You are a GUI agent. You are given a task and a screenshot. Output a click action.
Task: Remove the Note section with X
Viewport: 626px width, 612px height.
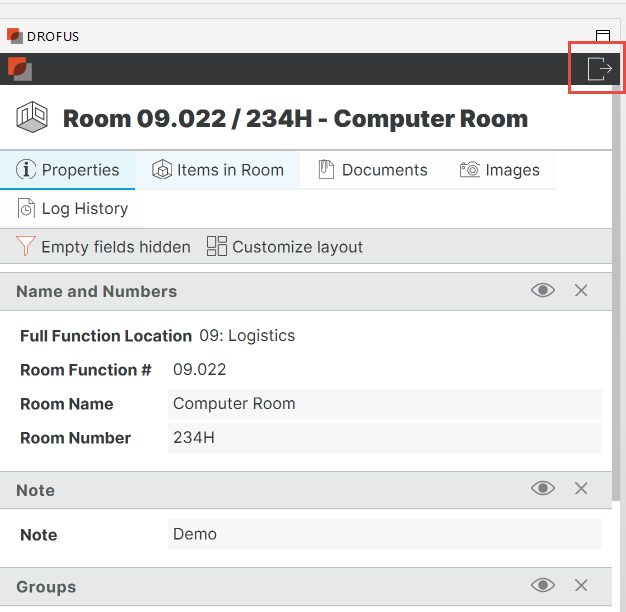[x=581, y=489]
